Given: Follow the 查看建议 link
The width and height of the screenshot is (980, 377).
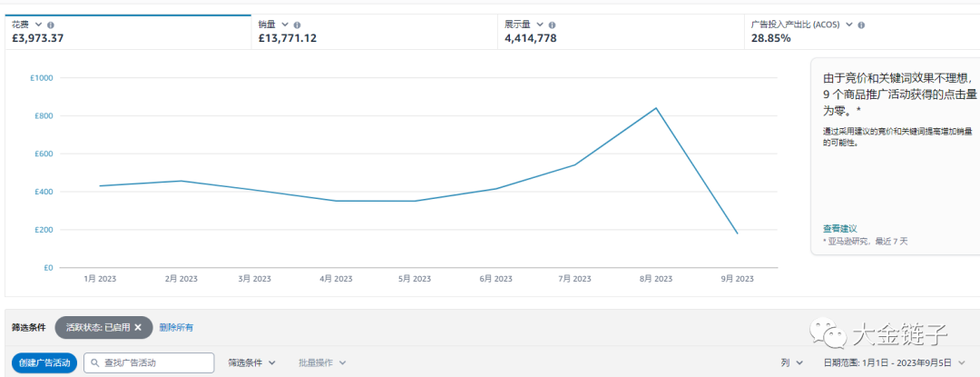Looking at the screenshot, I should (x=839, y=228).
